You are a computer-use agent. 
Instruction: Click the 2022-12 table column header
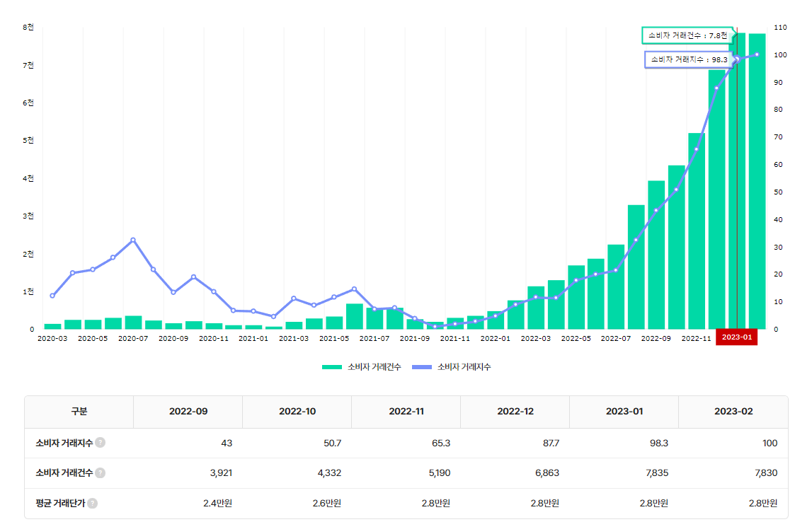click(x=515, y=411)
